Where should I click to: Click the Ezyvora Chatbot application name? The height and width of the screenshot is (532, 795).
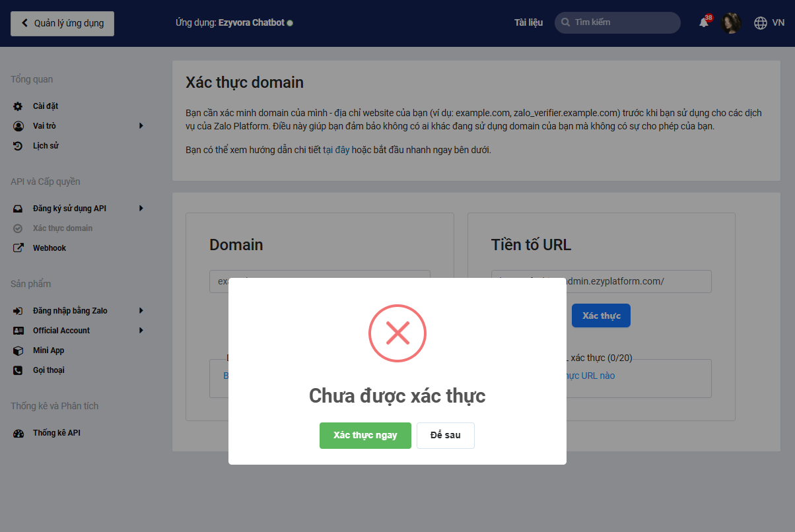[x=252, y=22]
